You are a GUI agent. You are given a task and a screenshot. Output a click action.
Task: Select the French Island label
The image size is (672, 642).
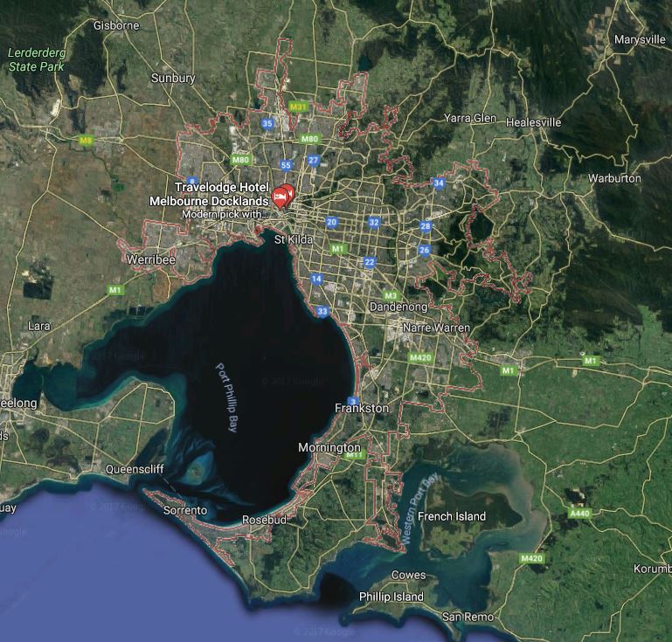(451, 516)
